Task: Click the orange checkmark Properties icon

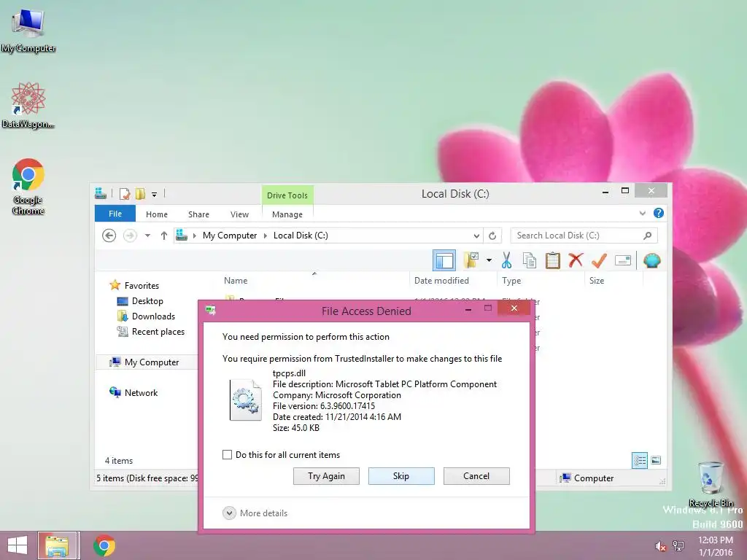Action: click(x=599, y=260)
